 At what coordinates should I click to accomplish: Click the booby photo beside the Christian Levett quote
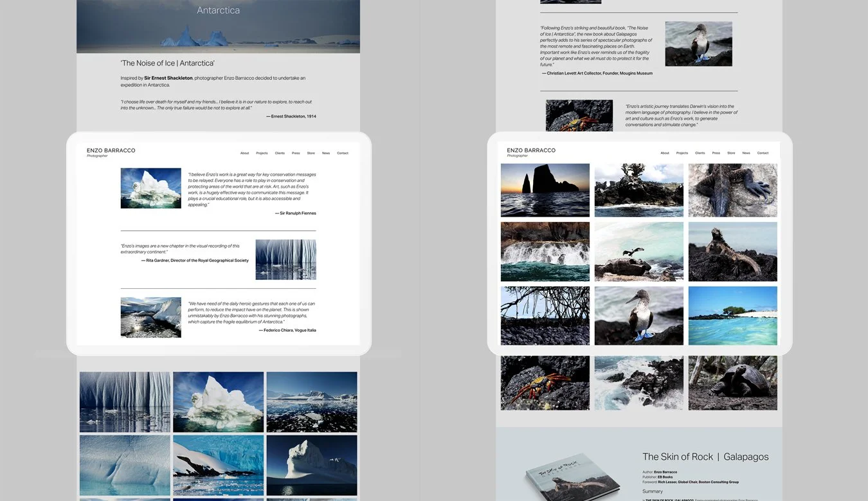click(x=699, y=44)
